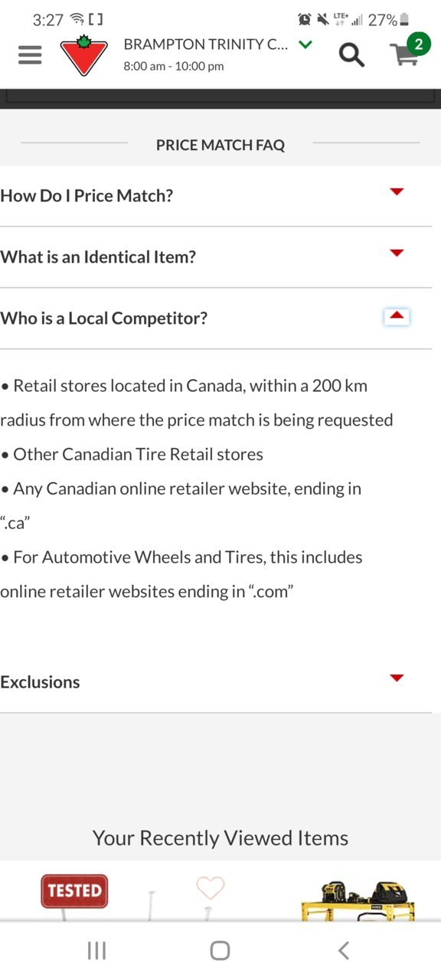Open the shopping cart with 2 items
Screen dimensions: 441x980
click(407, 51)
